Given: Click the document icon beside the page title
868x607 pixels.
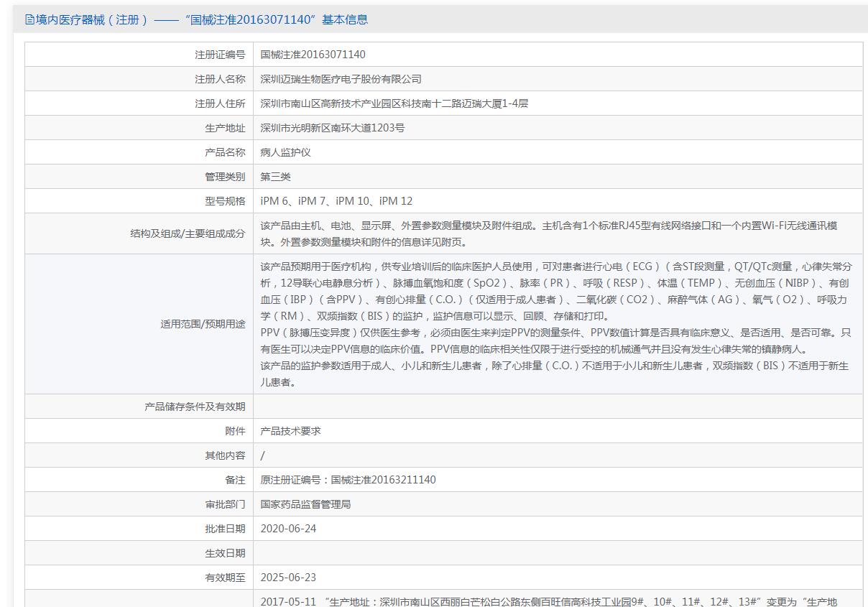Looking at the screenshot, I should point(29,19).
